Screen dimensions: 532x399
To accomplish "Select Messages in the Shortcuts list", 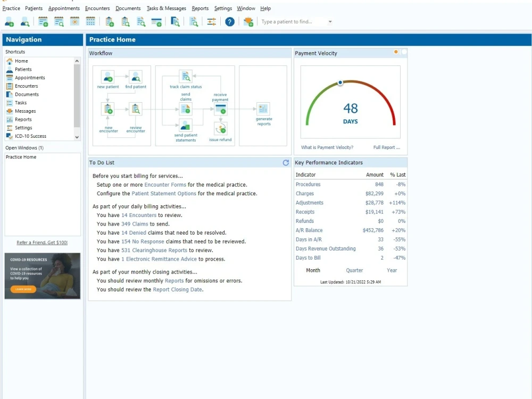I will coord(25,111).
